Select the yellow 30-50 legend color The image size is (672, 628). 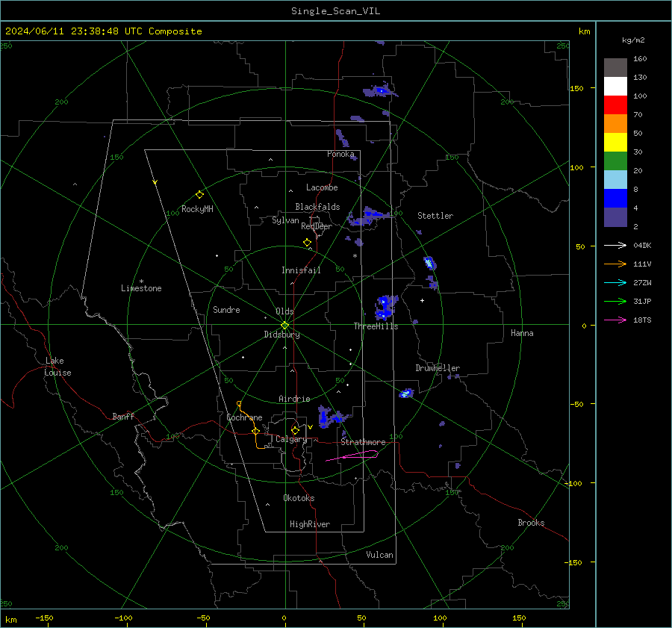click(615, 143)
